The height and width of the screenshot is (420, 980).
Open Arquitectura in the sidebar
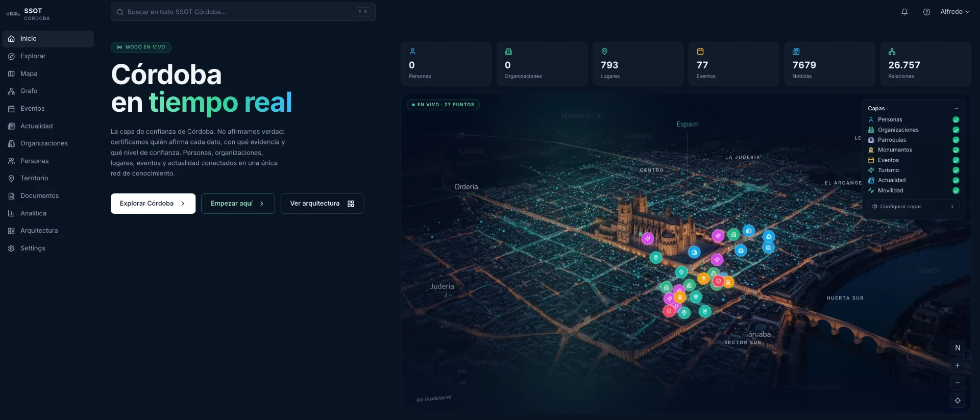48,231
